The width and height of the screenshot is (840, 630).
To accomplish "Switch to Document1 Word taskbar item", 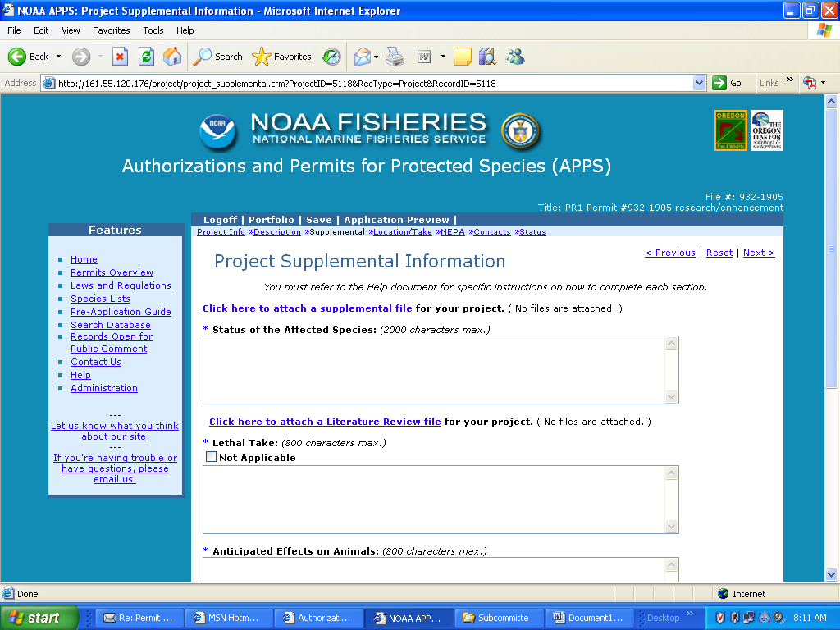I will tap(589, 618).
